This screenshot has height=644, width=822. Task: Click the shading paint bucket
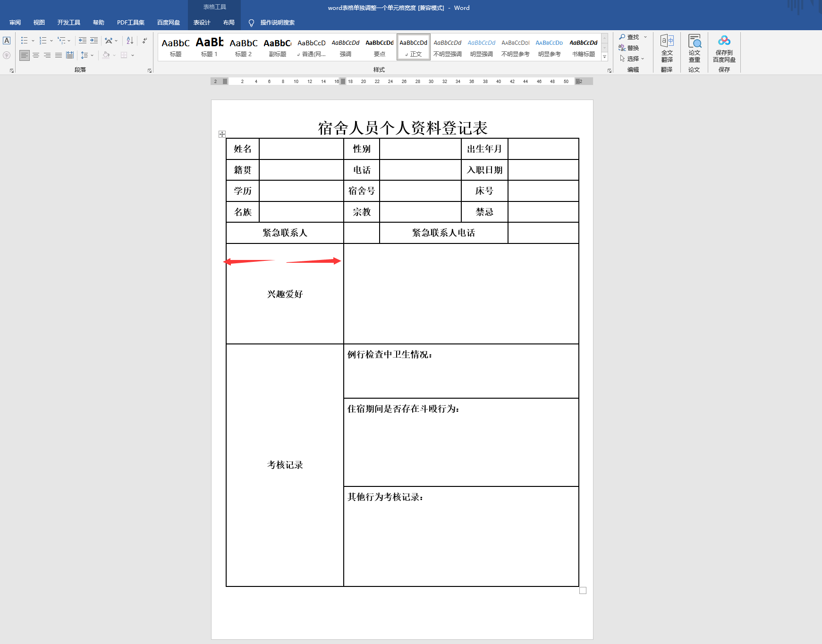(x=106, y=55)
